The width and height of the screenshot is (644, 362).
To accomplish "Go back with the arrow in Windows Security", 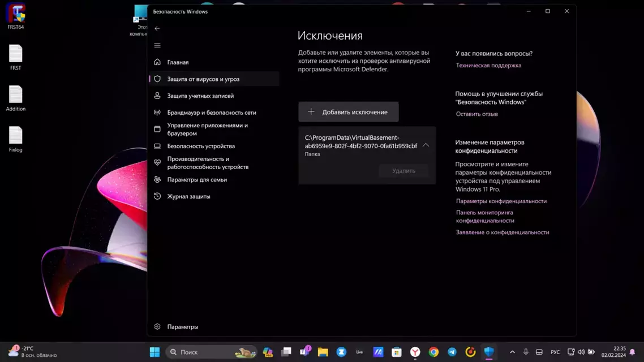I will (157, 28).
